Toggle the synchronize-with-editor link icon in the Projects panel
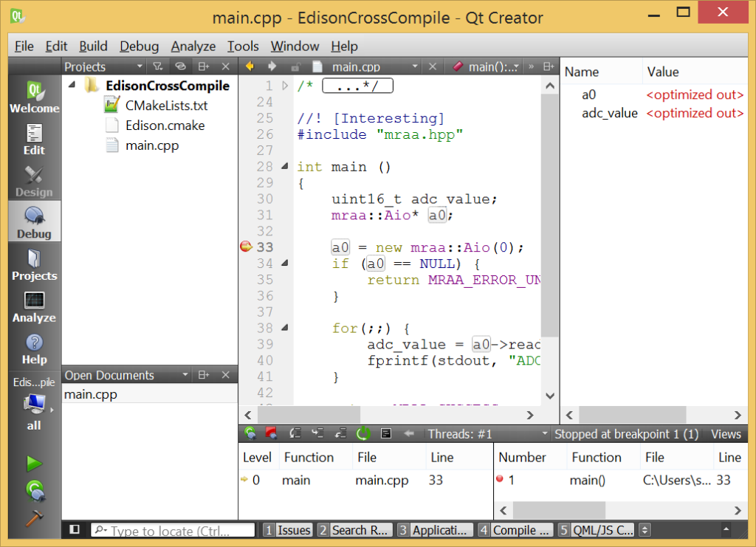The width and height of the screenshot is (756, 547). coord(179,66)
